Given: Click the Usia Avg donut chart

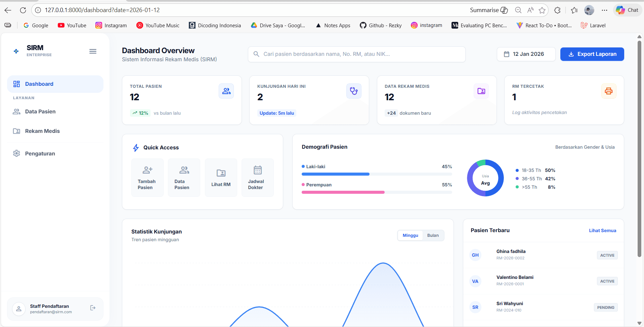Looking at the screenshot, I should (x=485, y=178).
